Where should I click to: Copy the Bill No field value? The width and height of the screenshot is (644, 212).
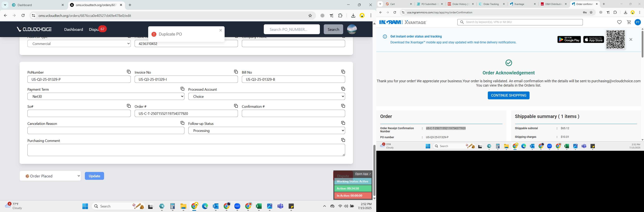click(x=343, y=72)
